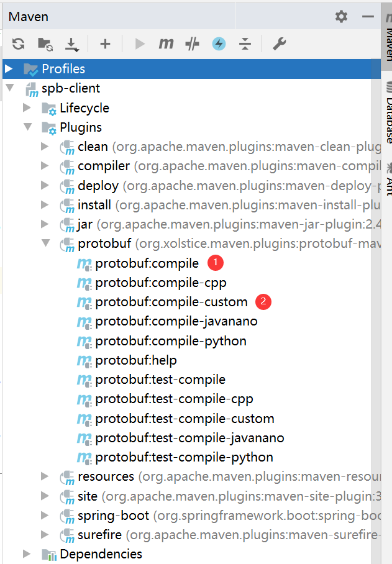Click the Profiles folder icon

click(31, 70)
